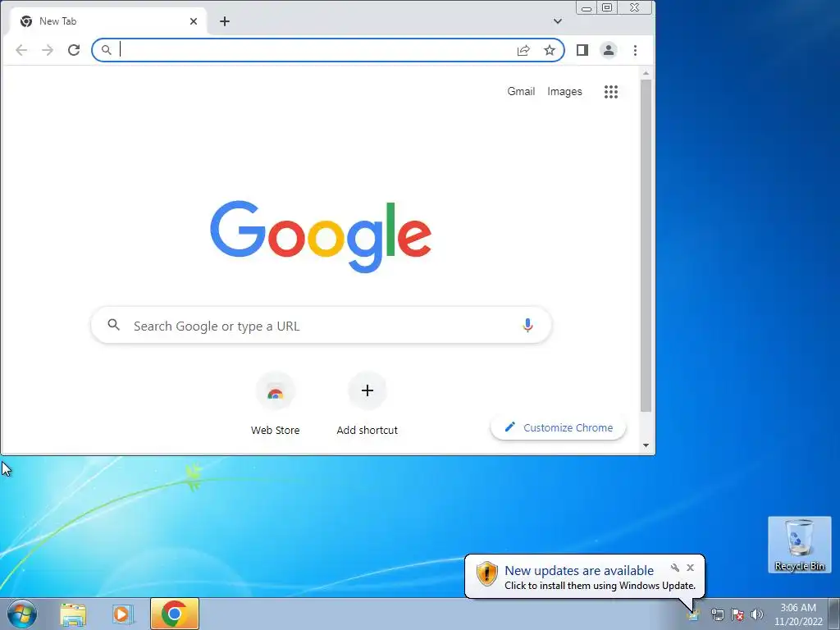Viewport: 840px width, 630px height.
Task: Open a new tab with the plus button
Action: [x=225, y=21]
